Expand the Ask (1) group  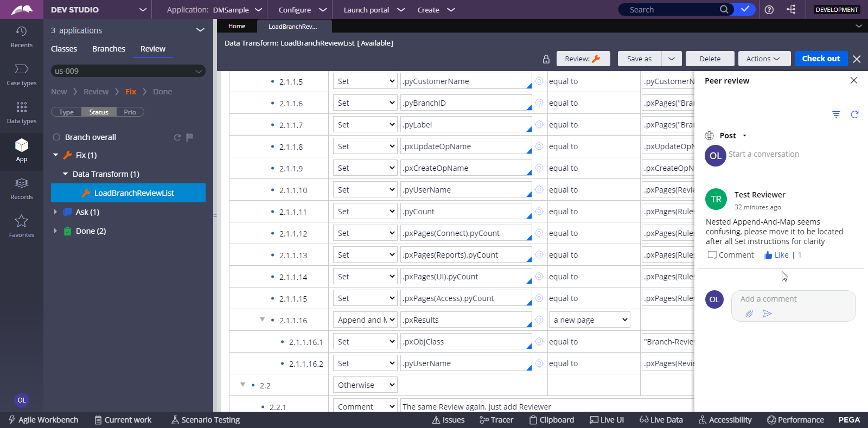(x=55, y=212)
